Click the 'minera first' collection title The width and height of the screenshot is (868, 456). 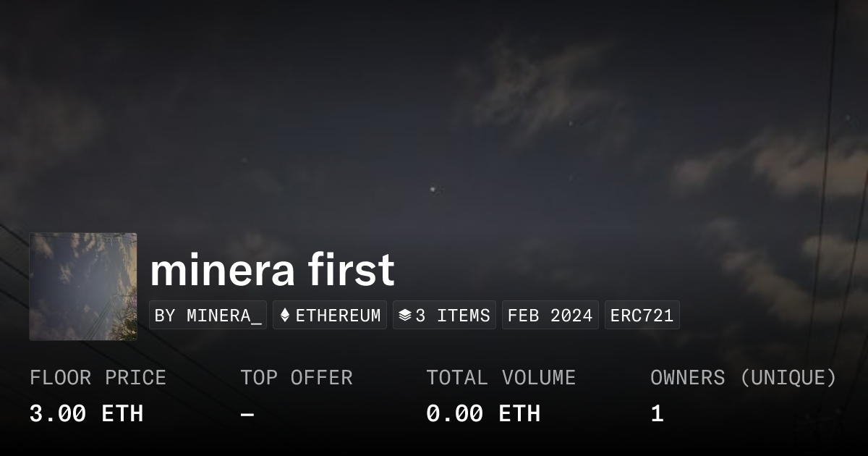coord(272,270)
